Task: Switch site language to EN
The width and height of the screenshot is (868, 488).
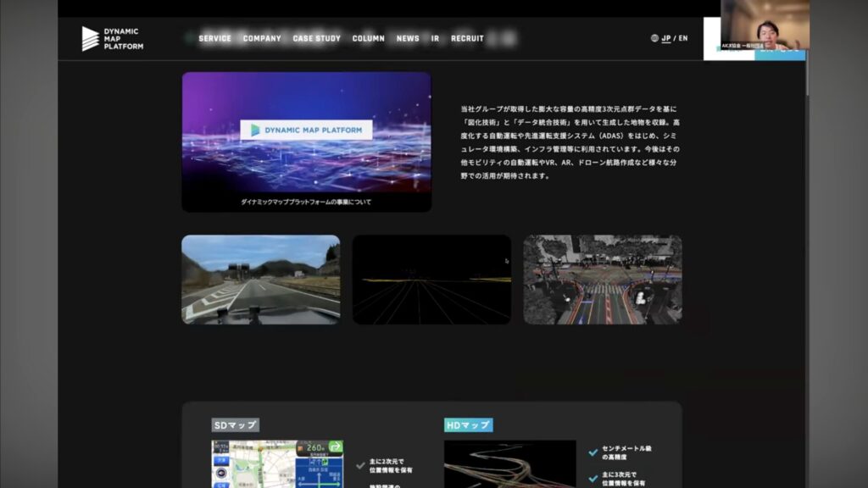Action: (x=683, y=38)
